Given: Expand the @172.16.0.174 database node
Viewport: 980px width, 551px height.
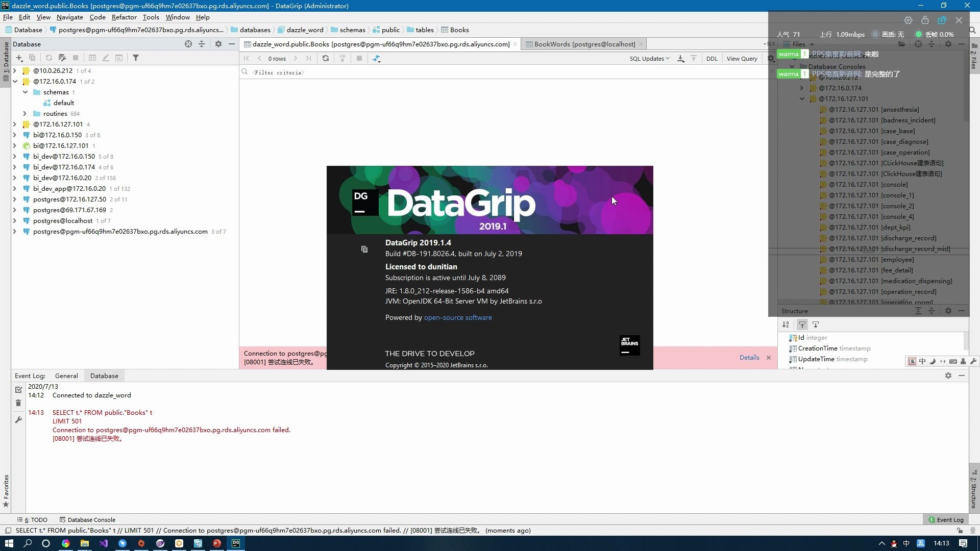Looking at the screenshot, I should (x=15, y=82).
